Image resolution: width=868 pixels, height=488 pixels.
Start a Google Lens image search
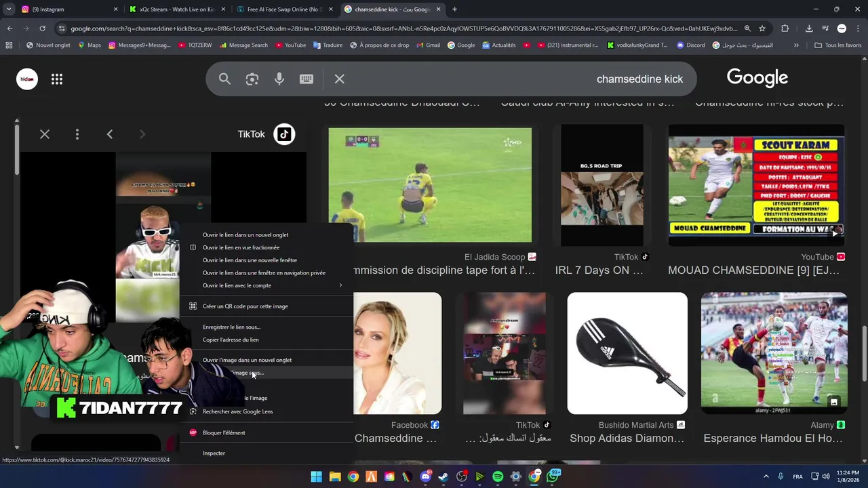[x=252, y=79]
